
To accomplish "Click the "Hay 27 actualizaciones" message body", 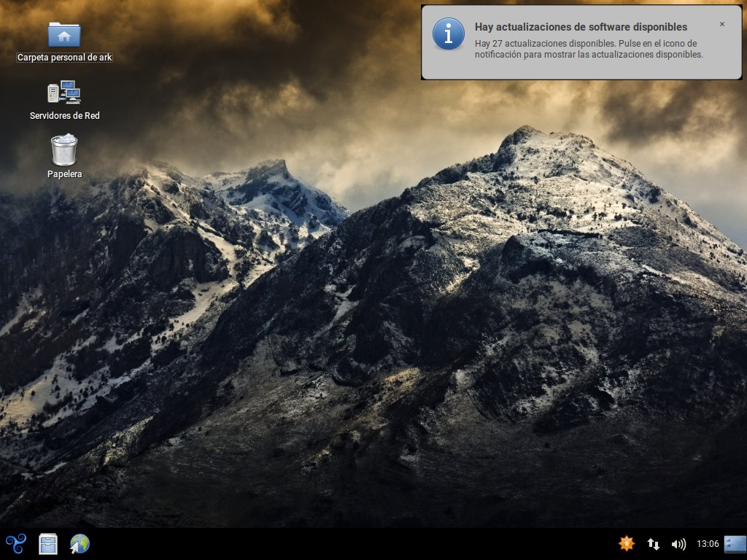I will coord(588,49).
